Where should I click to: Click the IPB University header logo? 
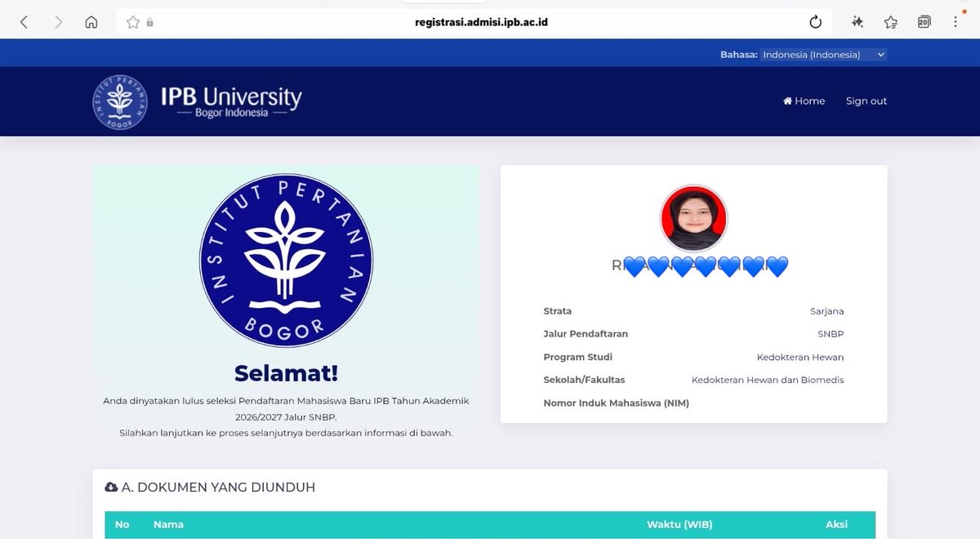pos(197,102)
